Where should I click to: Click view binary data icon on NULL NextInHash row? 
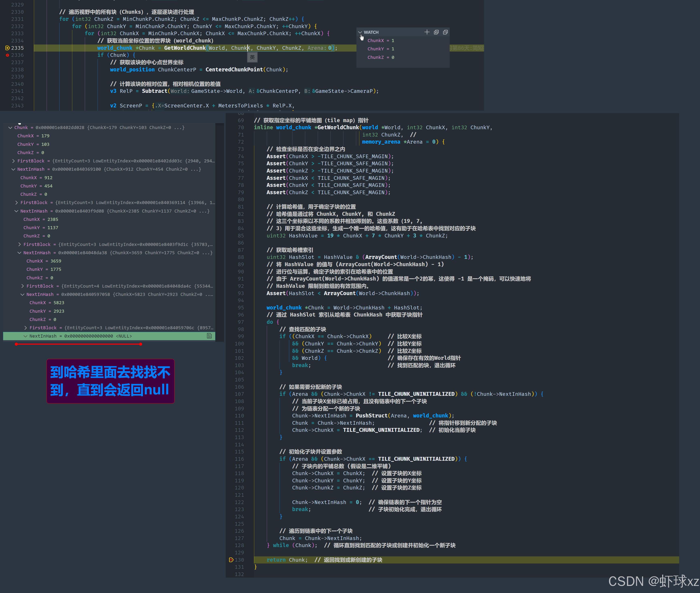[x=209, y=336]
